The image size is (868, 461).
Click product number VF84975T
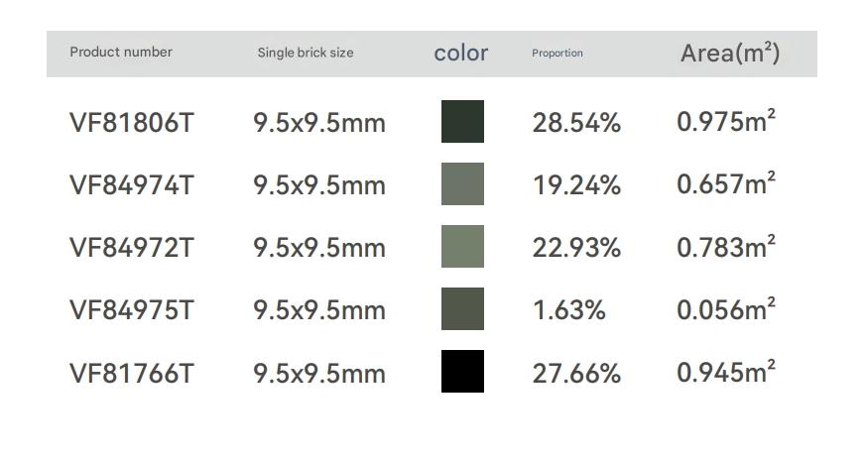coord(132,310)
